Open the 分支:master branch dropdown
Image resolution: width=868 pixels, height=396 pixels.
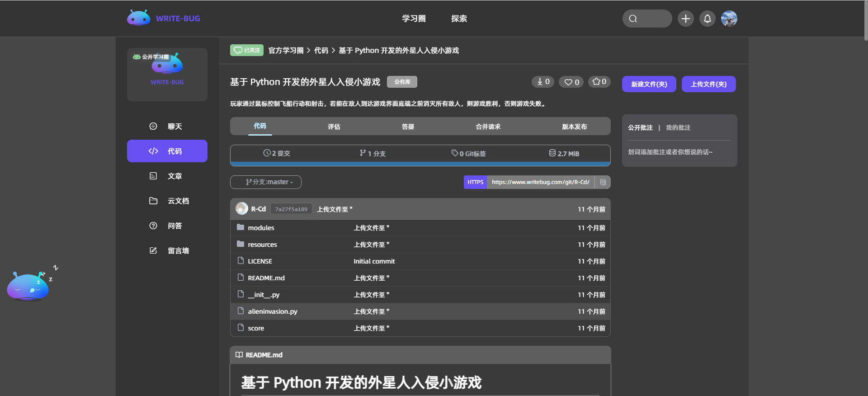[266, 182]
